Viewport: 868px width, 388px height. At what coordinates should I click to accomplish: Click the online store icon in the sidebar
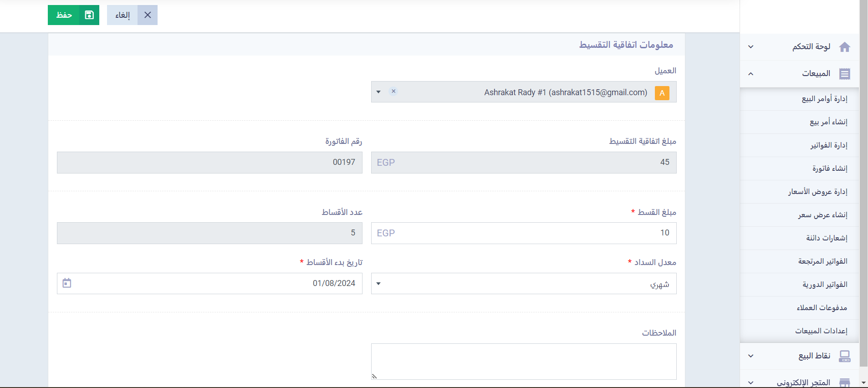(844, 383)
